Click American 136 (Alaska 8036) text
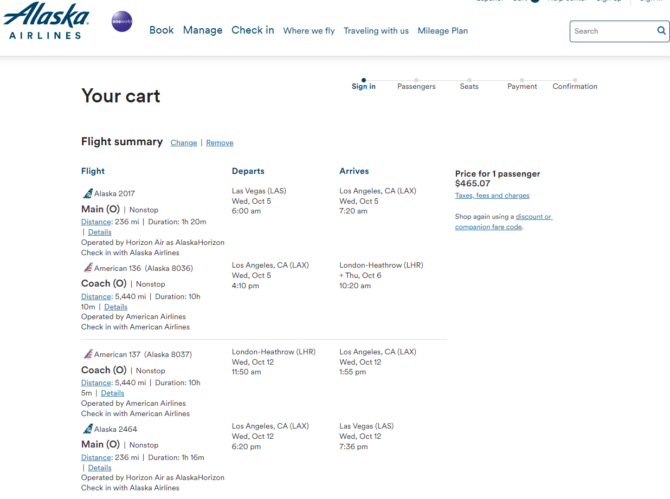 click(x=144, y=268)
